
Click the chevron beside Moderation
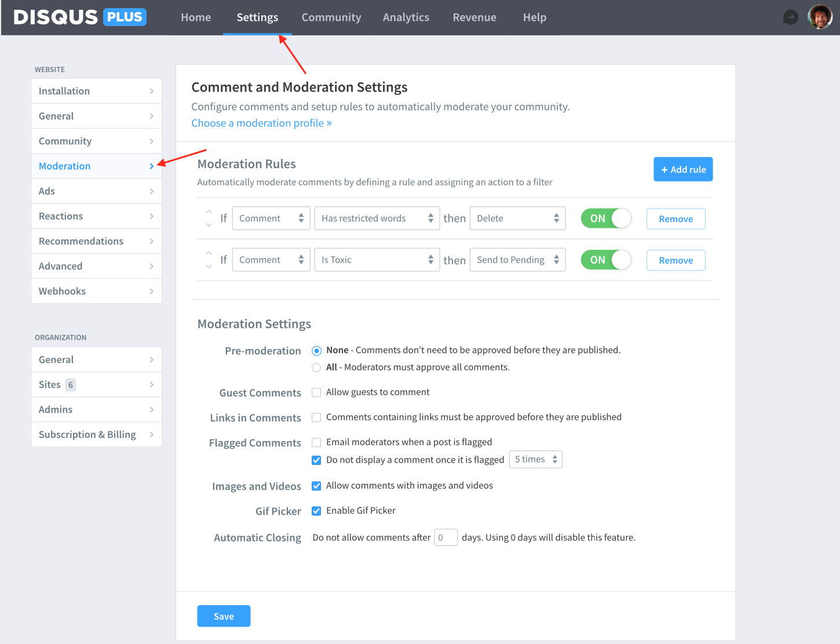click(x=152, y=166)
